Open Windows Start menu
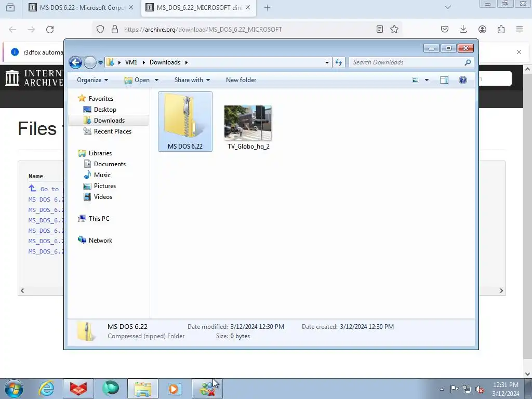532x399 pixels. coord(14,389)
